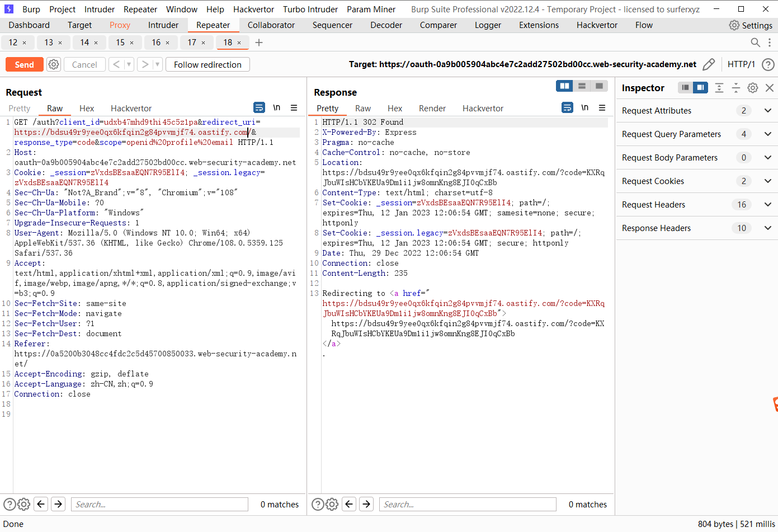Expand Response Headers section
The height and width of the screenshot is (532, 778).
[x=768, y=228]
